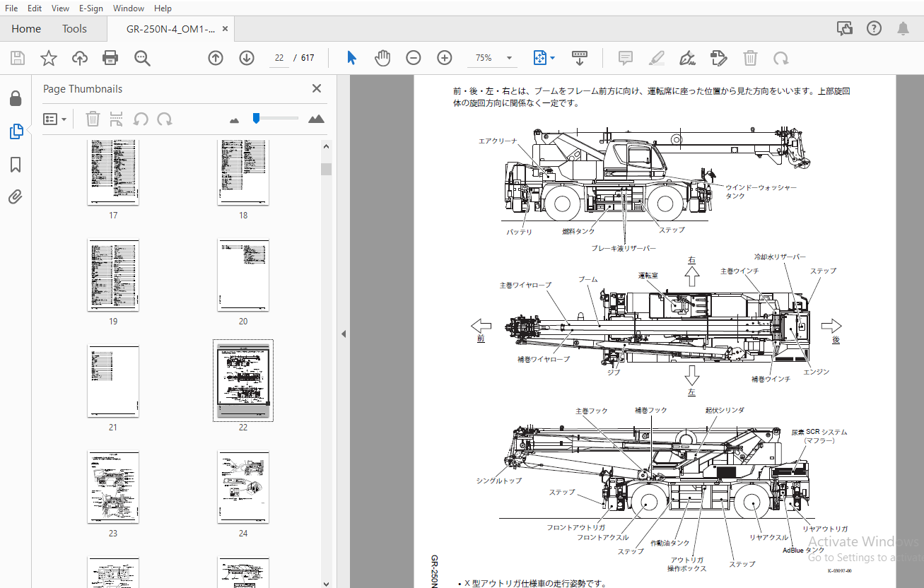The height and width of the screenshot is (588, 924).
Task: Click the page number input field
Action: (279, 58)
